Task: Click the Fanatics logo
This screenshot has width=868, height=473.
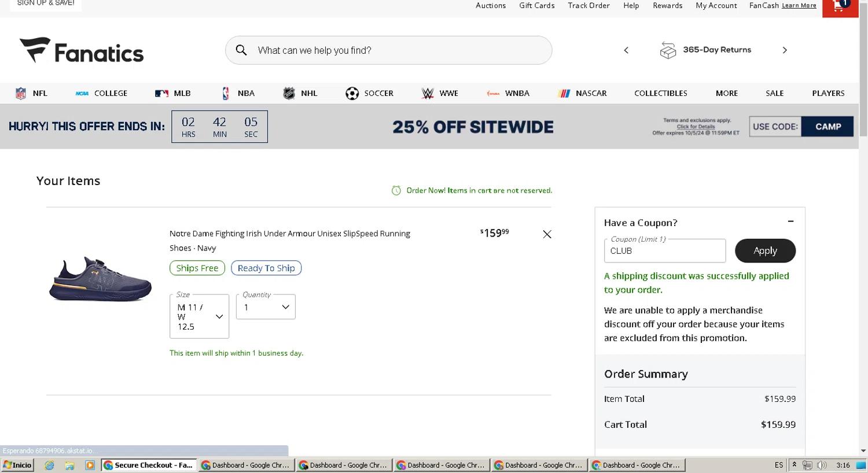Action: tap(82, 51)
